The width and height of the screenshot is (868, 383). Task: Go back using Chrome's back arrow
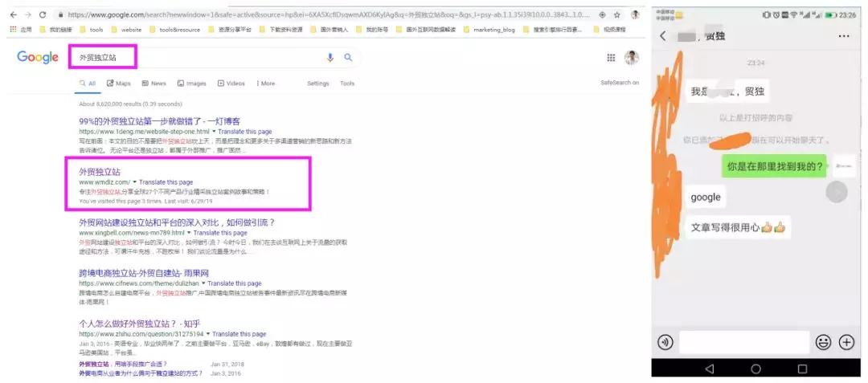(14, 15)
